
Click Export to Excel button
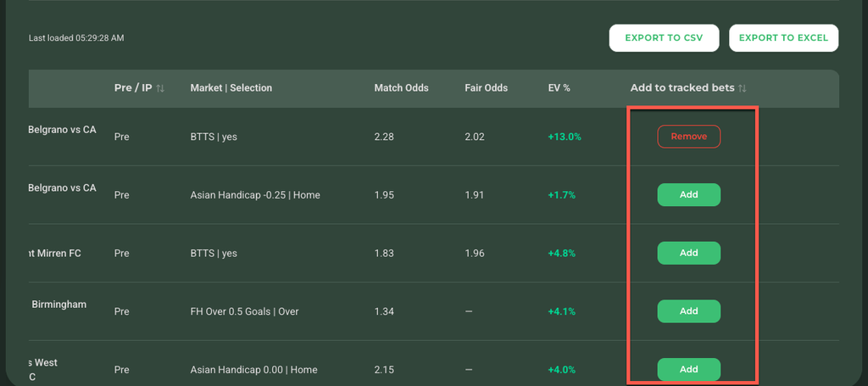coord(783,38)
